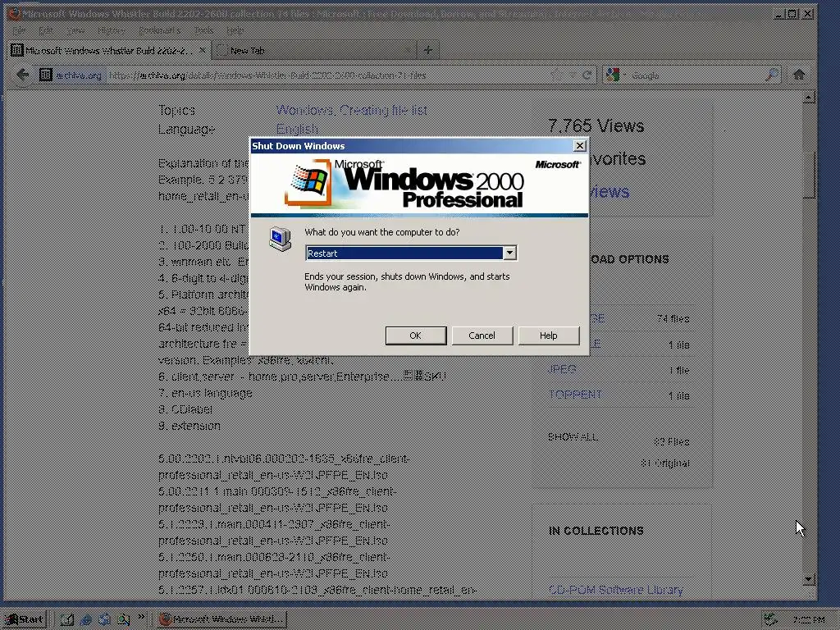Click the 81 Original link

tap(664, 463)
